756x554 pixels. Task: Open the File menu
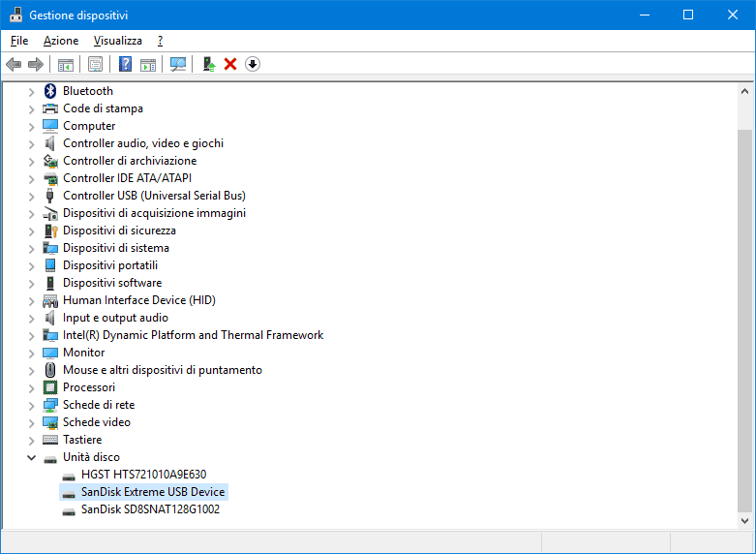(19, 41)
